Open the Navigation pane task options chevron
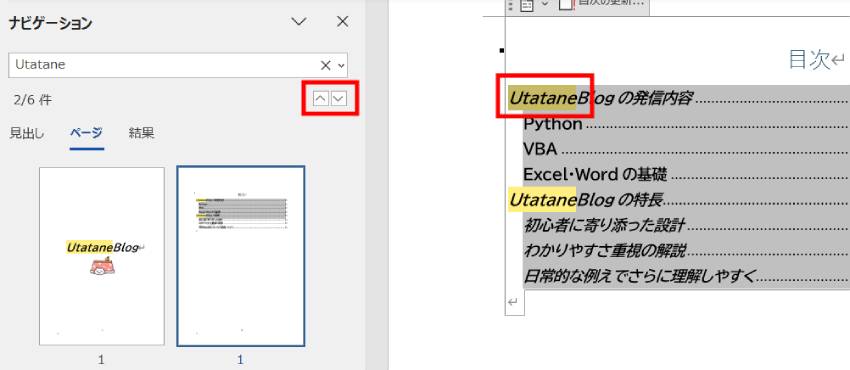850x370 pixels. point(299,22)
